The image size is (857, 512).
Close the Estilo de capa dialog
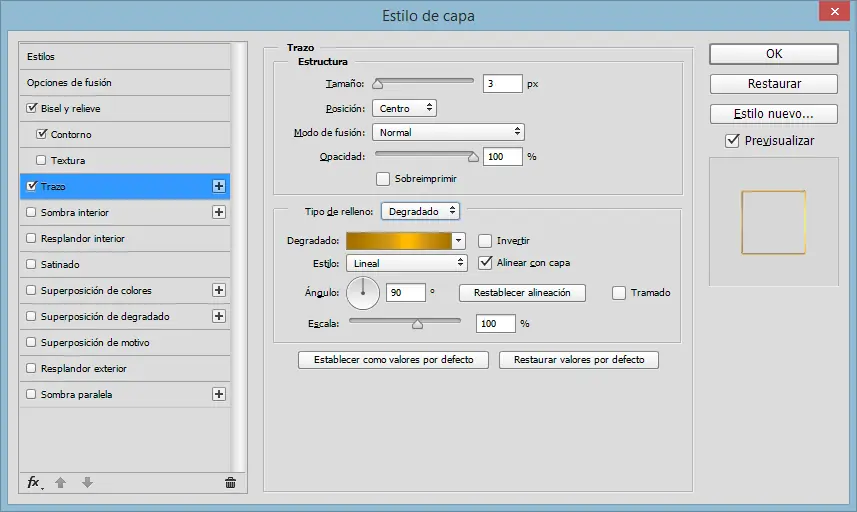click(x=834, y=11)
